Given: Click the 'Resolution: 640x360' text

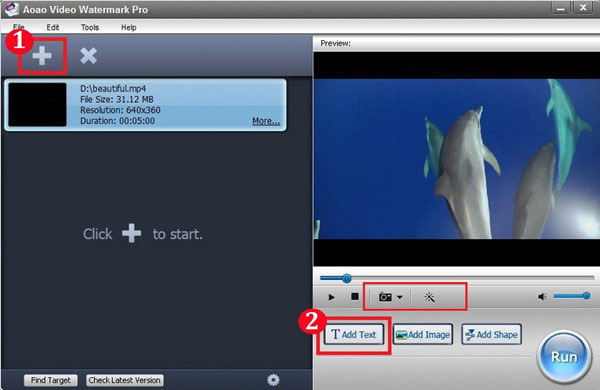Looking at the screenshot, I should (x=120, y=110).
